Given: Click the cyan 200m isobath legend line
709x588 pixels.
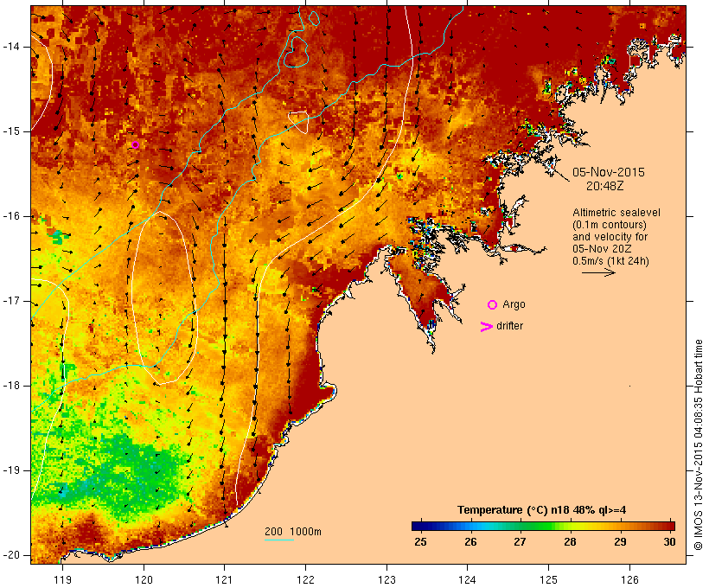Looking at the screenshot, I should coord(279,540).
